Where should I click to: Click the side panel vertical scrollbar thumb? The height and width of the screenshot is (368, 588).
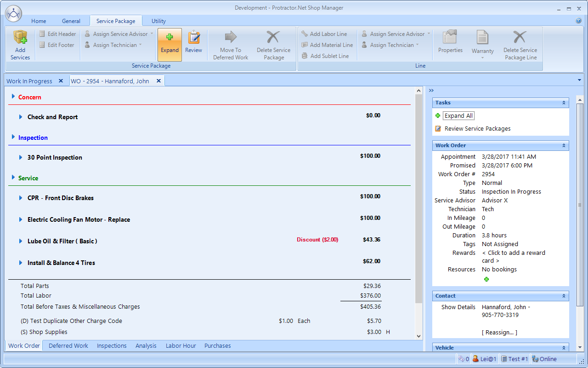(580, 205)
